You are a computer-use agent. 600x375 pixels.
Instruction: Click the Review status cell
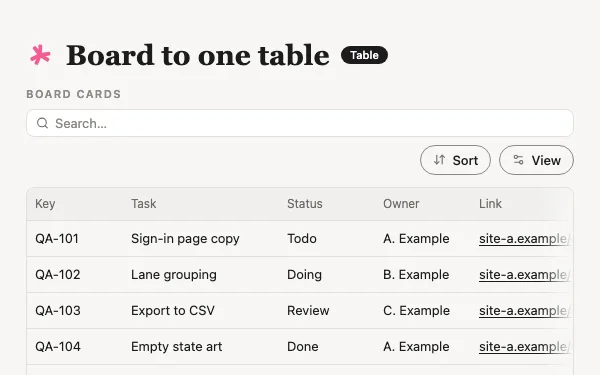point(308,311)
